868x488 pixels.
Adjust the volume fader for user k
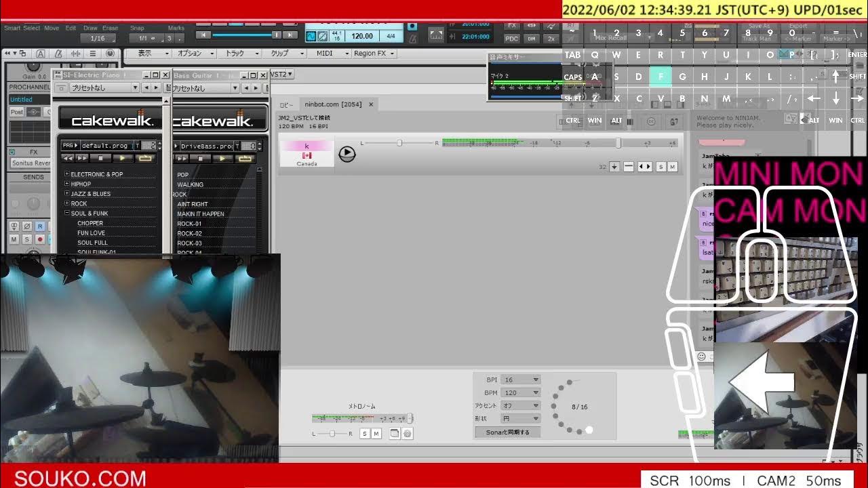point(618,143)
